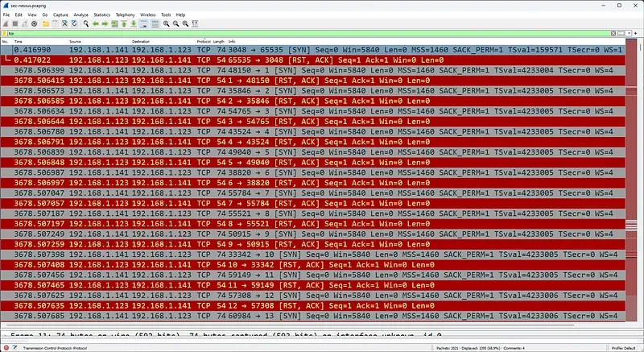Select the SYN packet 55521 → 8

[313, 213]
